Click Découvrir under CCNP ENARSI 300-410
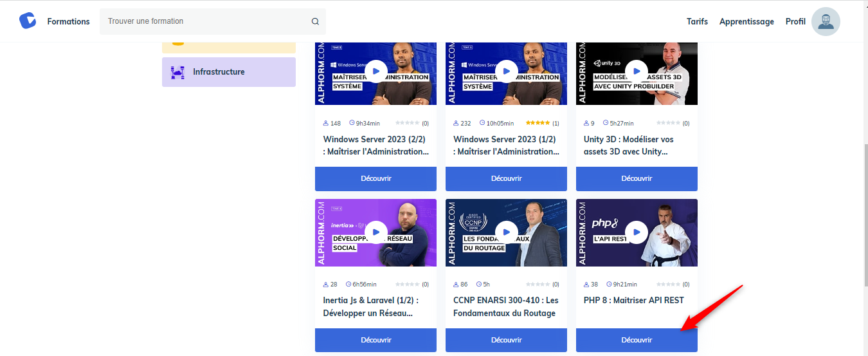Image resolution: width=868 pixels, height=356 pixels. pos(506,340)
